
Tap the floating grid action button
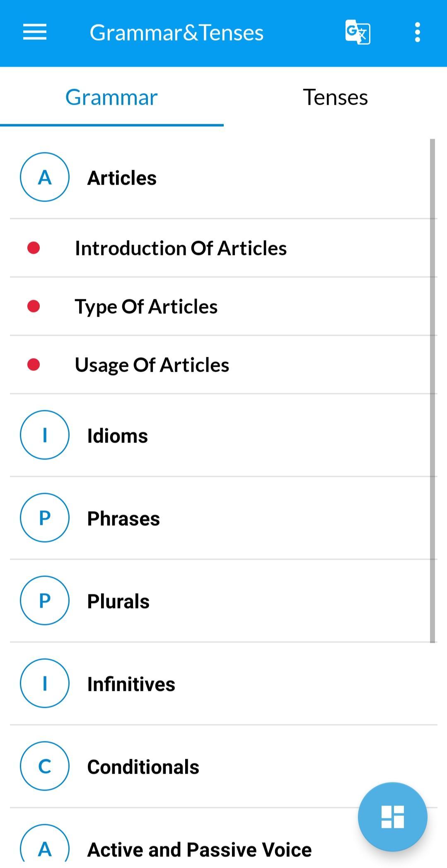tap(392, 817)
